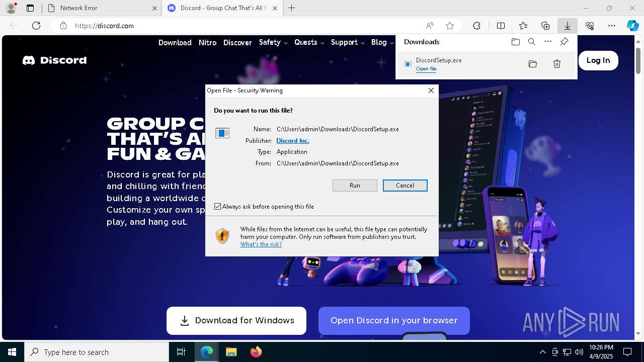View site information lock icon

point(63,26)
